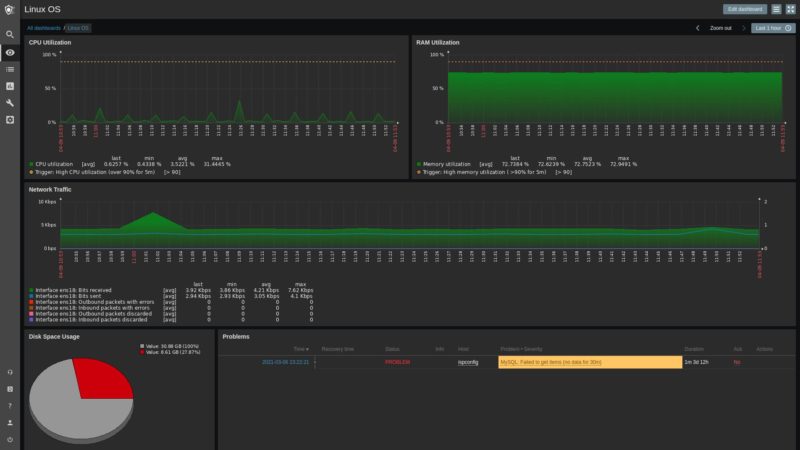Open the dashboard actions hamburger menu
This screenshot has height=450, width=800.
point(776,9)
